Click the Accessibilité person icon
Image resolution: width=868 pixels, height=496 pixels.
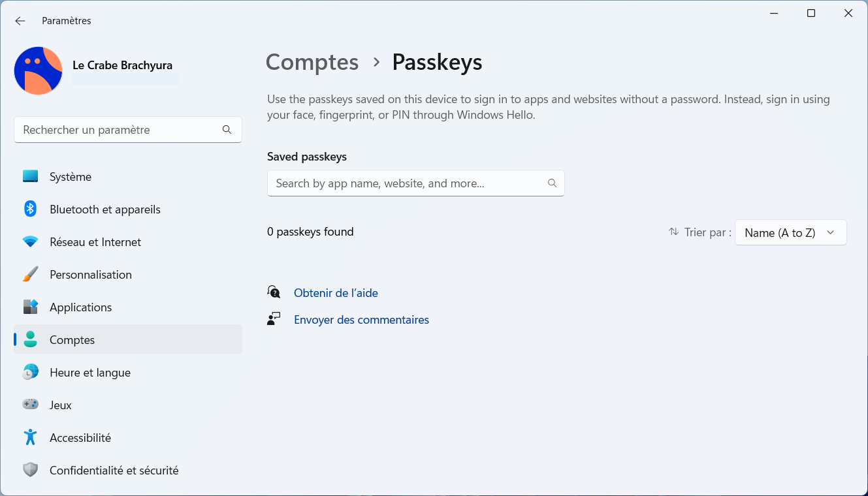[x=30, y=437]
